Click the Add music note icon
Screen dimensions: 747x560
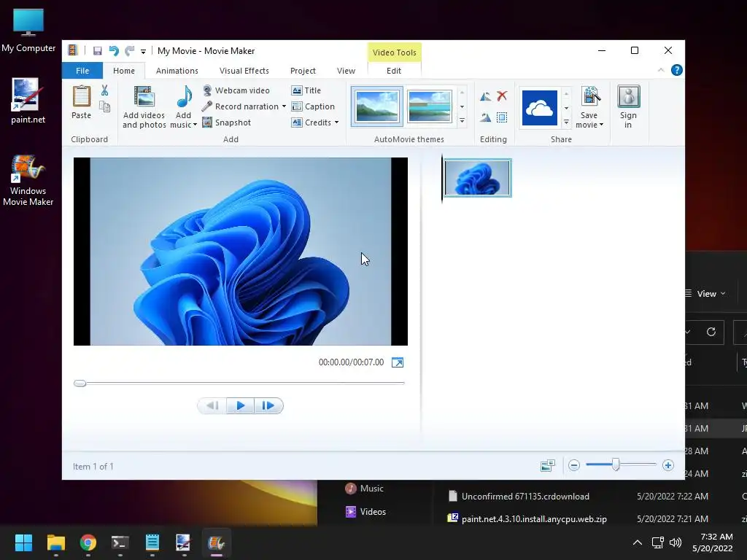click(184, 97)
